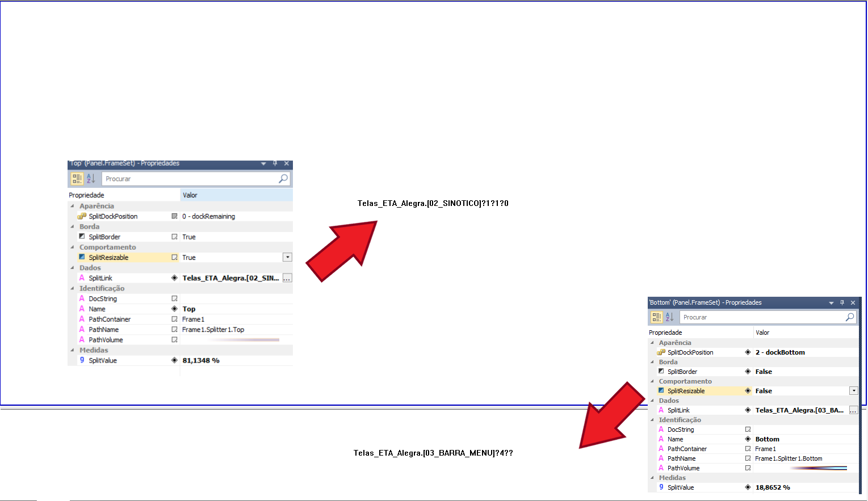The height and width of the screenshot is (501, 868).
Task: Toggle SplitBorder marker box in Top panel
Action: click(174, 237)
